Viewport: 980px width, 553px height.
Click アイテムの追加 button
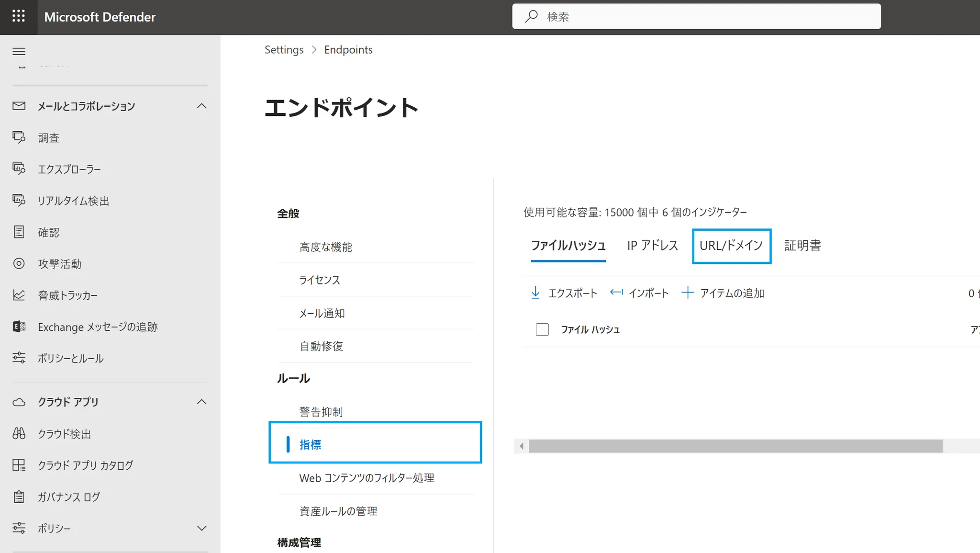(723, 293)
